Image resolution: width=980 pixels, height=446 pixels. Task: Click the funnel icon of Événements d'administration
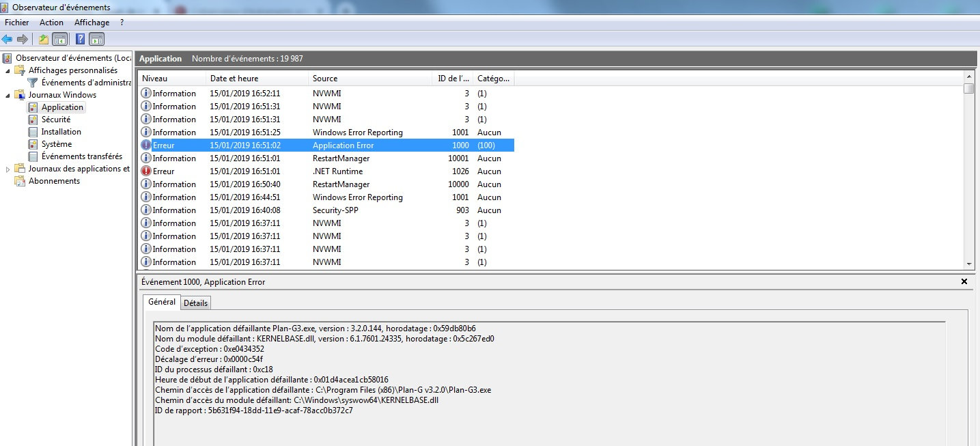tap(33, 83)
